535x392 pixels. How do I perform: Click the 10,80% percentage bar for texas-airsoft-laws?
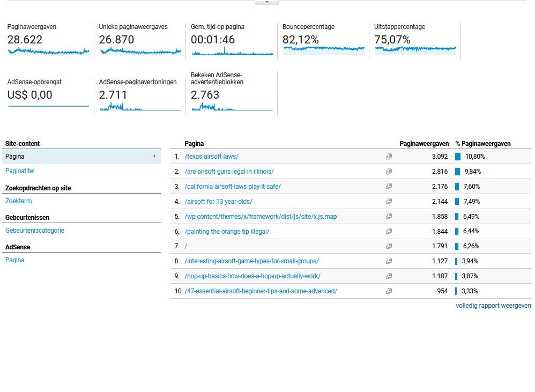(458, 157)
